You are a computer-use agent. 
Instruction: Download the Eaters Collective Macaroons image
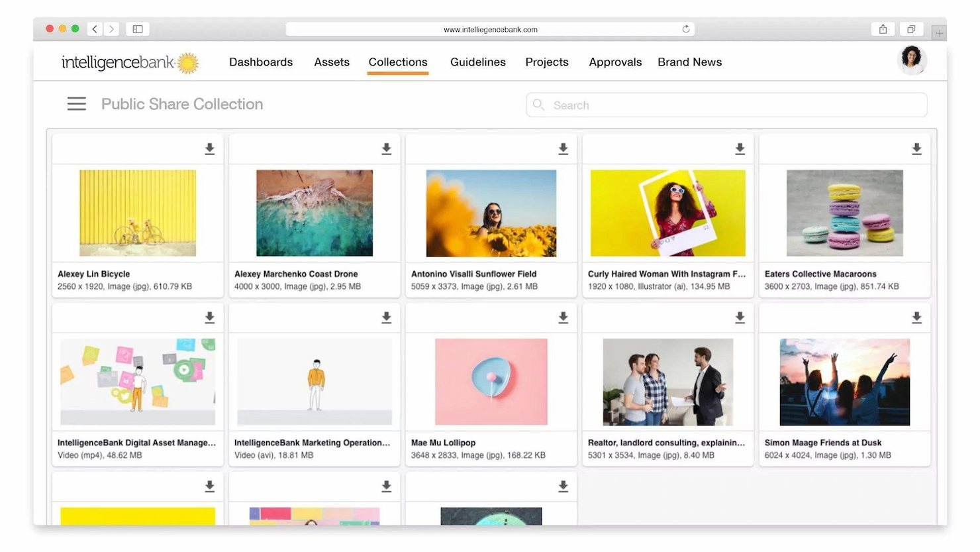pos(916,149)
